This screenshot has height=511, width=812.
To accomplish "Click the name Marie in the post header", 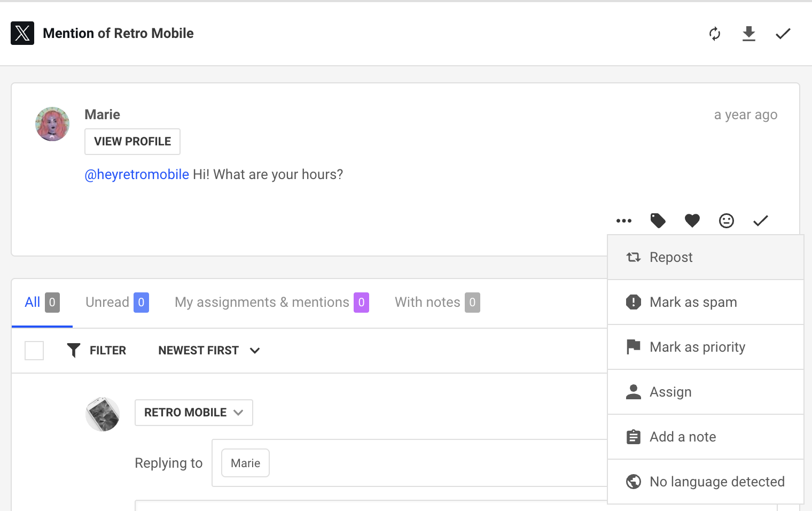I will (103, 115).
